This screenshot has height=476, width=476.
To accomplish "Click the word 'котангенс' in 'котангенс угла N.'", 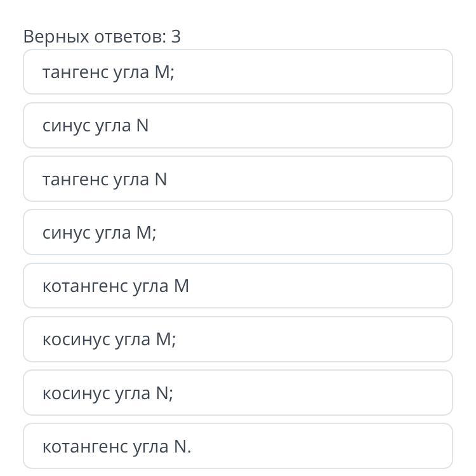I will [86, 447].
